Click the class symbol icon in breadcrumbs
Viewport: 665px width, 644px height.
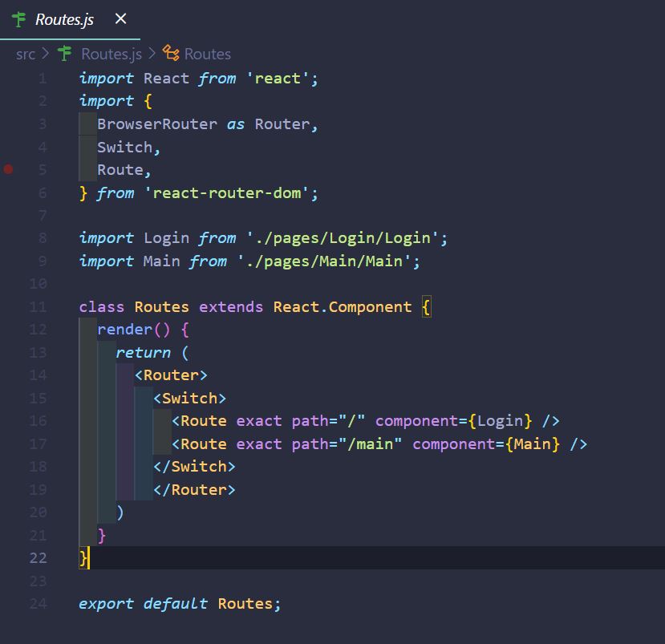coord(171,54)
